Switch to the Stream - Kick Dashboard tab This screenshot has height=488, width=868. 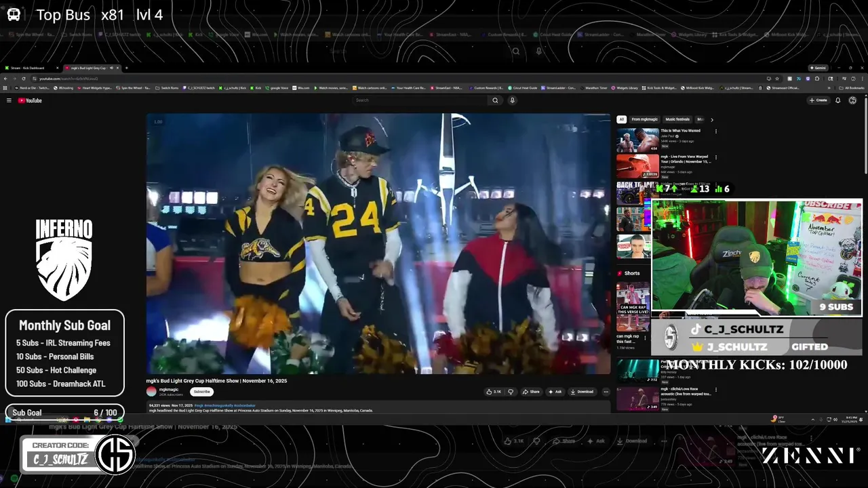coord(31,68)
